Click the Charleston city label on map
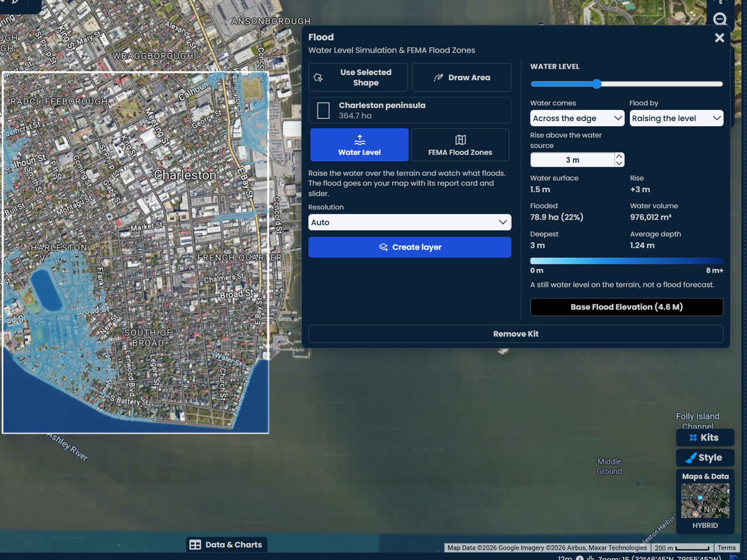Viewport: 747px width, 560px height. click(185, 175)
